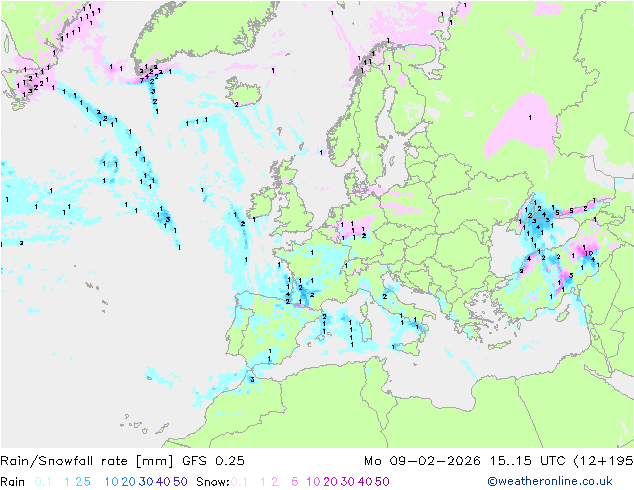Pick the Rain legend value 50
The height and width of the screenshot is (490, 634).
(x=180, y=482)
